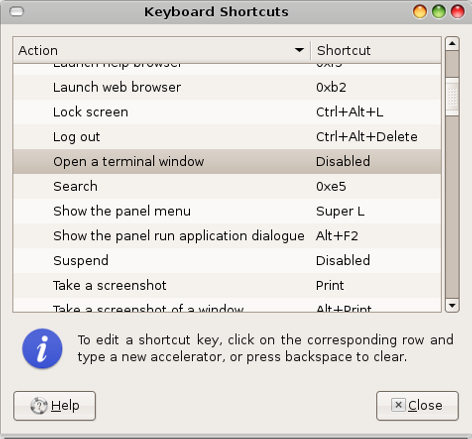This screenshot has height=439, width=472.
Task: Select 'Show the panel menu' action
Action: point(227,211)
